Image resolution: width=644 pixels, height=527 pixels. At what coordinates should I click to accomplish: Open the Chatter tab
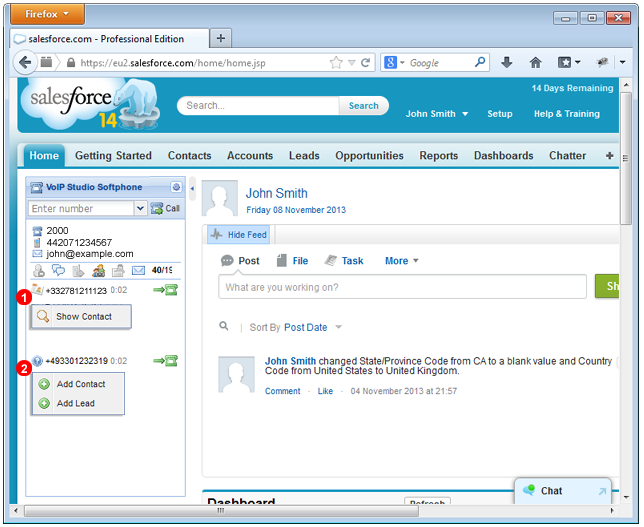[568, 156]
